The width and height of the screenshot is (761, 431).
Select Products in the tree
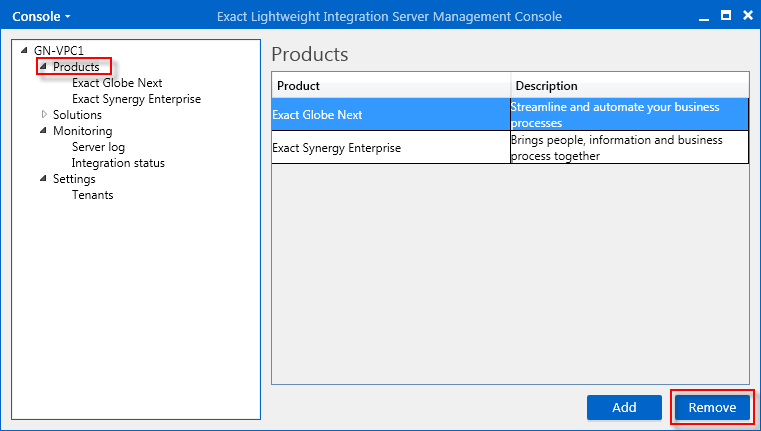pos(76,66)
